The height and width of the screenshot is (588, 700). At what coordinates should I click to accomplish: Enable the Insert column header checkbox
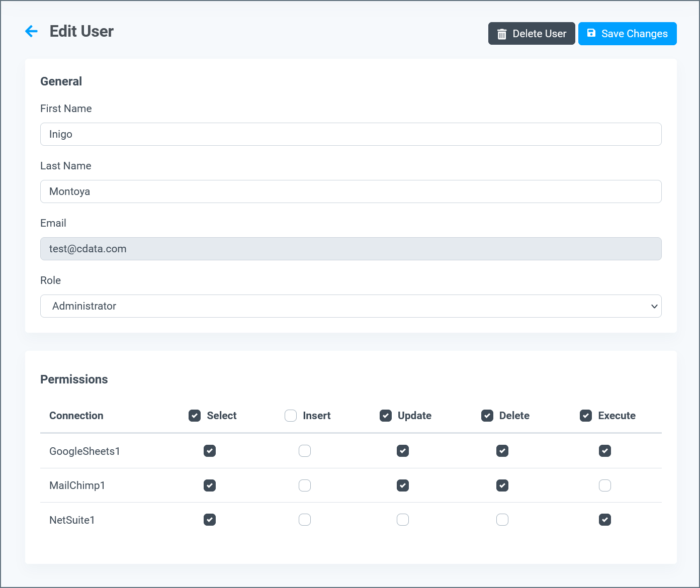[x=291, y=416]
